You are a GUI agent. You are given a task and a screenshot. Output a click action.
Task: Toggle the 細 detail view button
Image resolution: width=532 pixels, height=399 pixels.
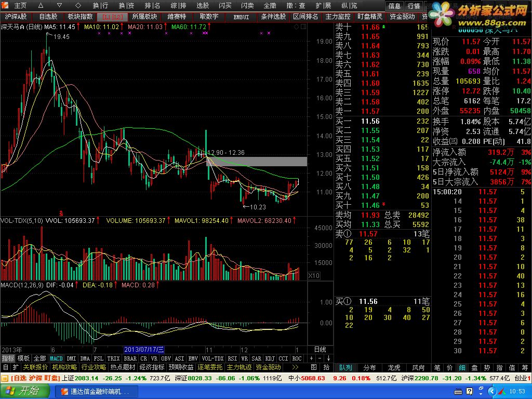coord(462,367)
